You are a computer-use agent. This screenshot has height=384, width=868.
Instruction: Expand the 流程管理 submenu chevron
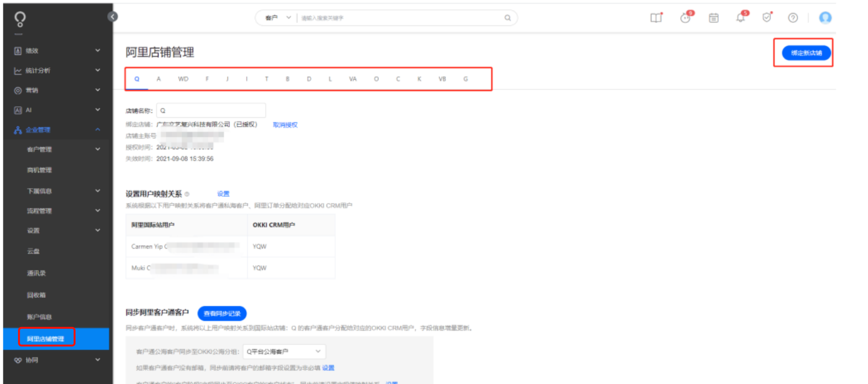97,210
